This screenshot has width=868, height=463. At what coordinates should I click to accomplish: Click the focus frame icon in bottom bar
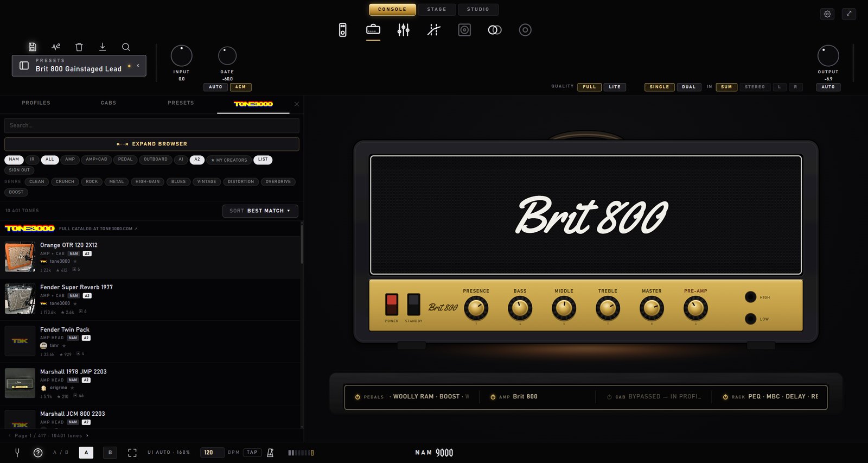132,453
